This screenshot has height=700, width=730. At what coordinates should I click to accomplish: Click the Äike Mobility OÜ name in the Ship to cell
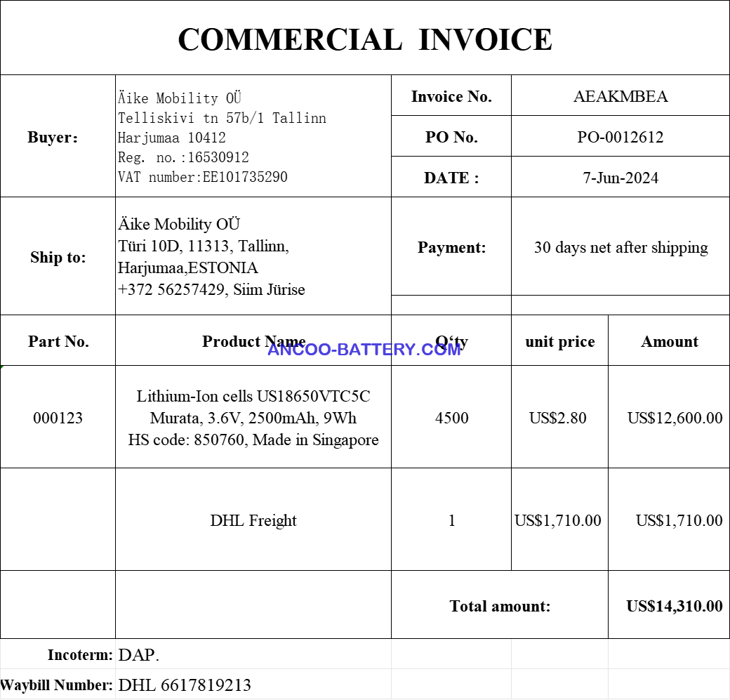point(179,224)
